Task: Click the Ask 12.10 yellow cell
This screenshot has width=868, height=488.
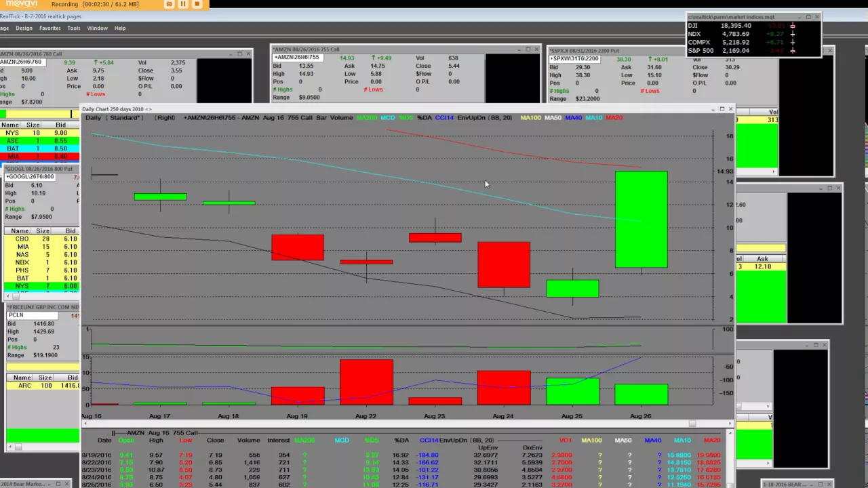Action: (761, 266)
